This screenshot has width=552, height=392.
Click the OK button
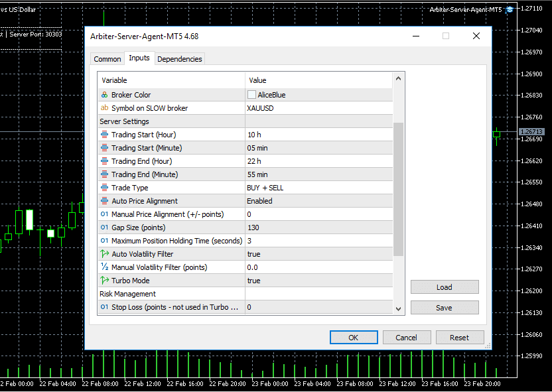point(354,338)
